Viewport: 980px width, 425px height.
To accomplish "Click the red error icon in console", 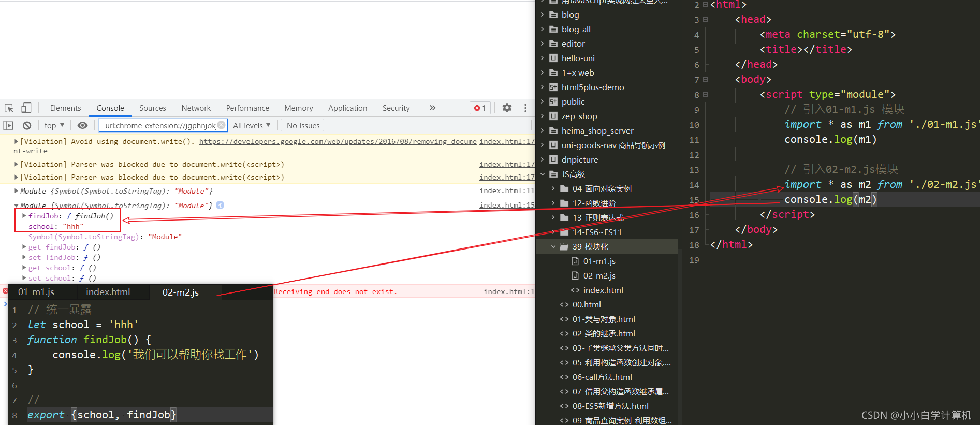I will coord(5,291).
